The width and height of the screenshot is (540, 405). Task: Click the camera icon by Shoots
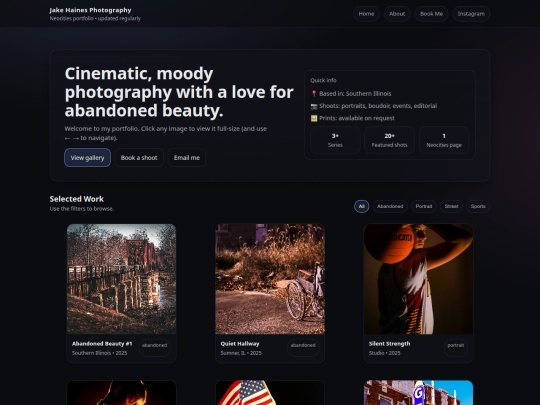click(x=314, y=106)
